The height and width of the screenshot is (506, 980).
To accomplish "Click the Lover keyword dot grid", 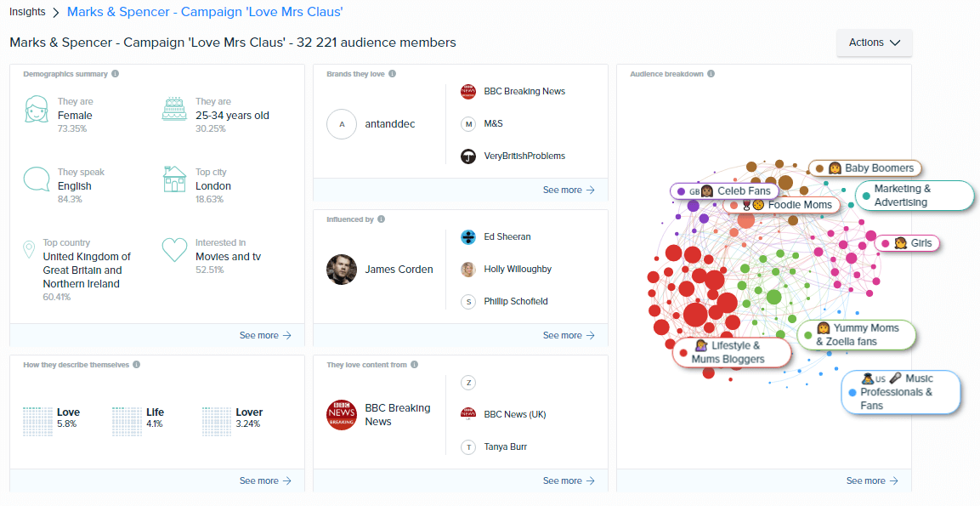I will click(x=217, y=421).
